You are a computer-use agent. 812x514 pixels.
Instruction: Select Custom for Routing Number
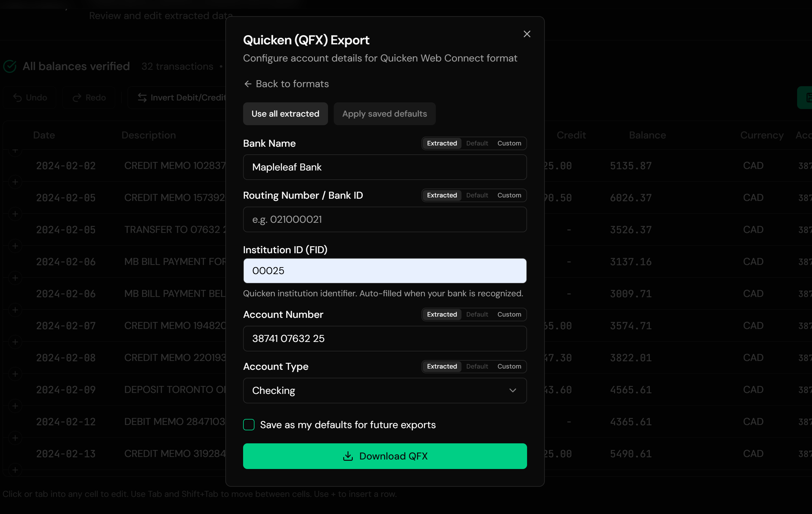click(x=509, y=195)
